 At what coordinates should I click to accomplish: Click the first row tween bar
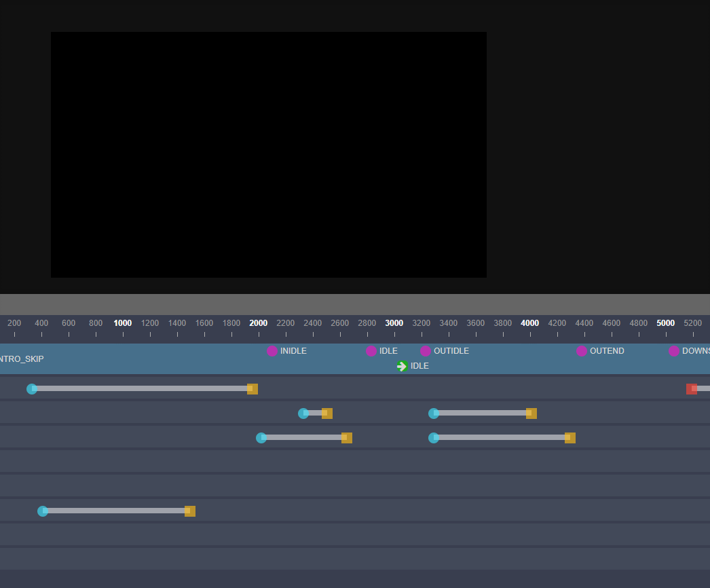click(x=142, y=388)
